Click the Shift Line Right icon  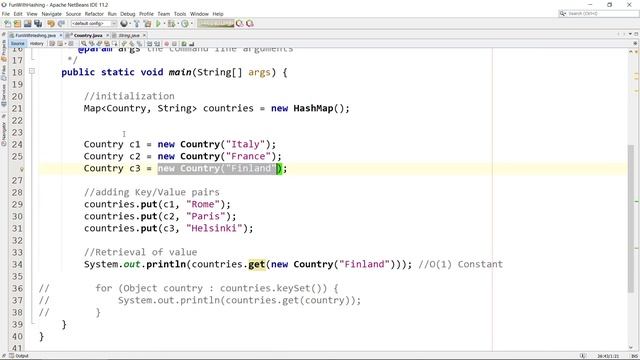pos(157,43)
